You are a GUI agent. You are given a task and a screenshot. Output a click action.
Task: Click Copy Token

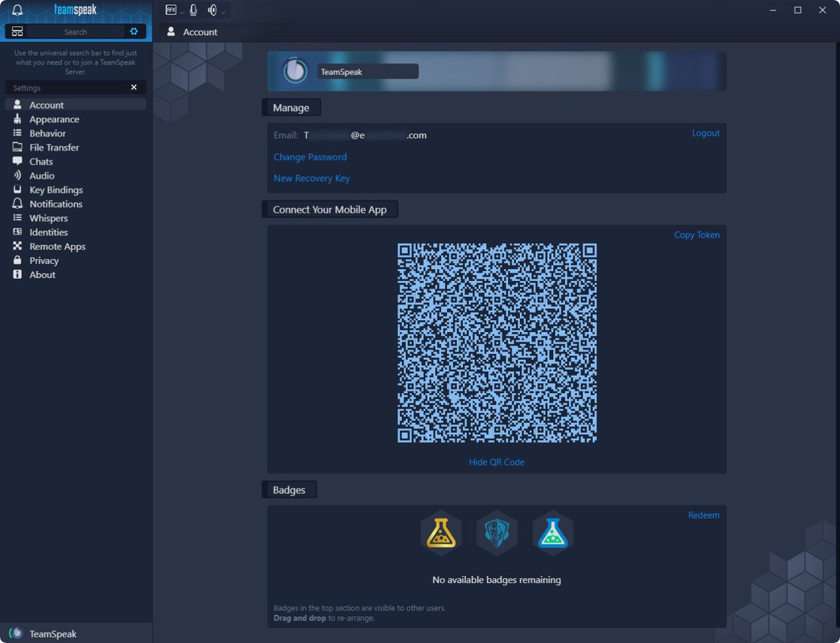(x=696, y=235)
